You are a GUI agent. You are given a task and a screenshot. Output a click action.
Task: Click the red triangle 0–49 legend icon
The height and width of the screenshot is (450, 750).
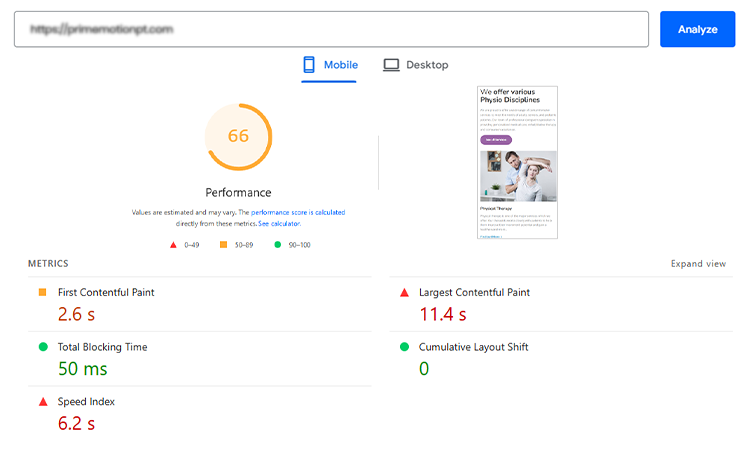pos(173,245)
